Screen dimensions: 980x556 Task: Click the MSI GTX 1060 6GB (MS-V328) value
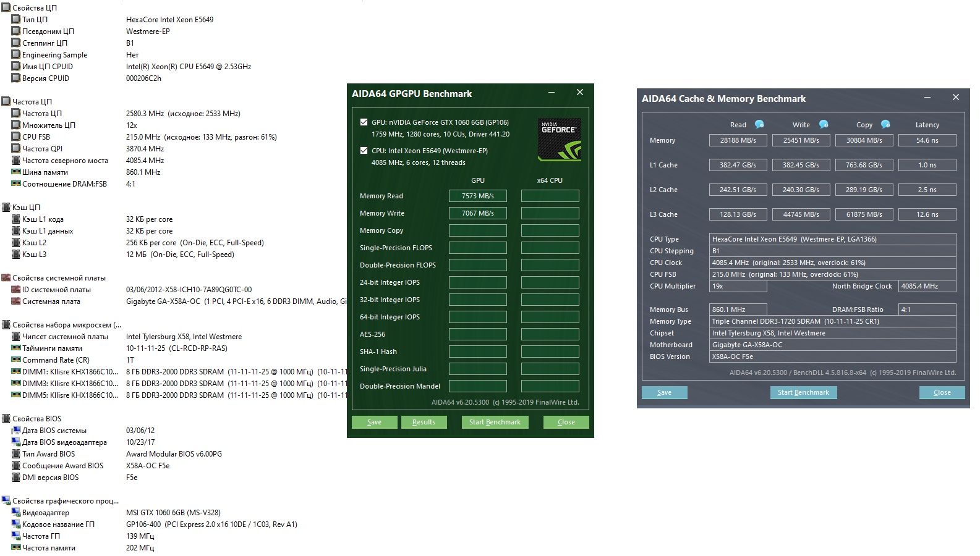173,512
